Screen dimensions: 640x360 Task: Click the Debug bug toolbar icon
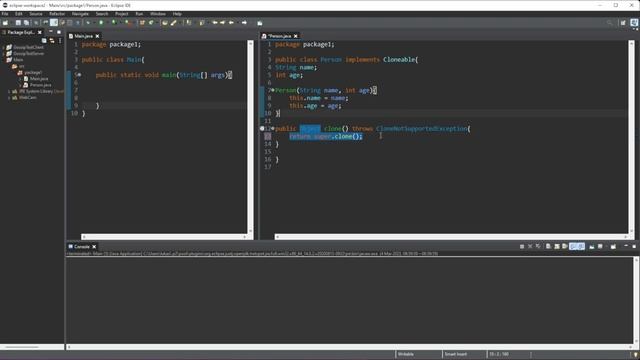click(88, 23)
